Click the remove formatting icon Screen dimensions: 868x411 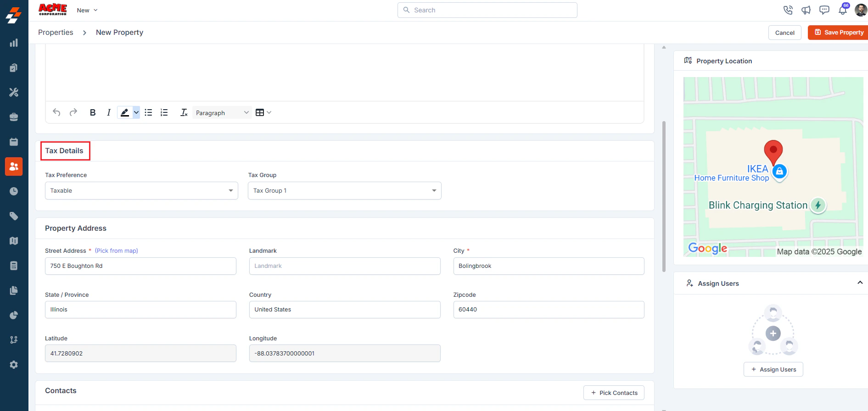[184, 112]
